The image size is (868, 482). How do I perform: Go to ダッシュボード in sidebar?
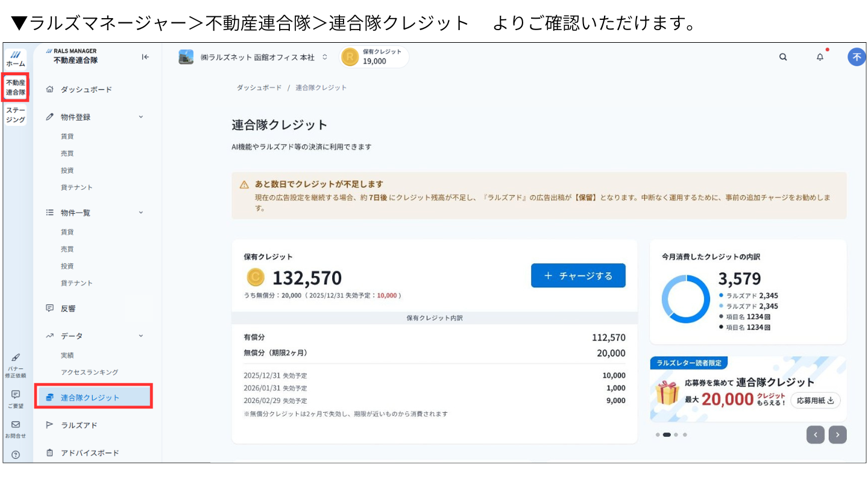(x=86, y=90)
